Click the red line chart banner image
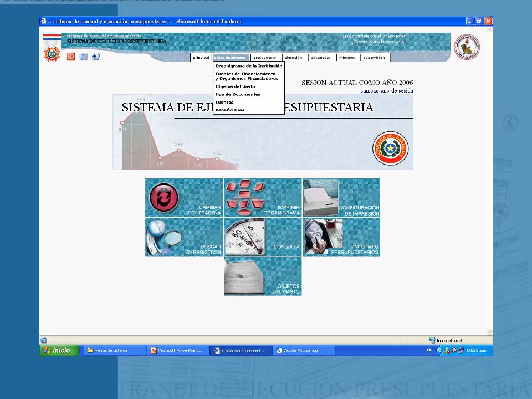 pyautogui.click(x=263, y=132)
